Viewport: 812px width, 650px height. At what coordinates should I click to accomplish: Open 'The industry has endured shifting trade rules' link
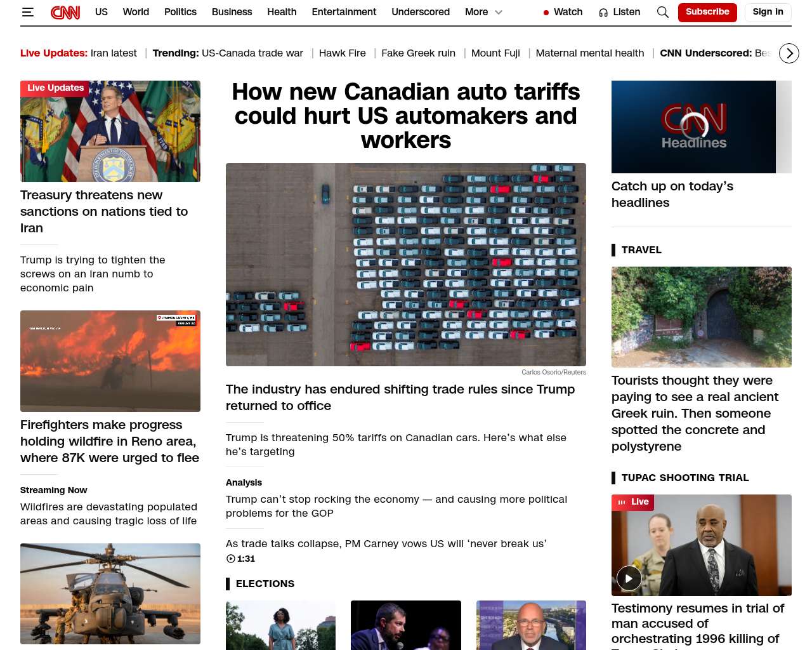[x=400, y=397]
